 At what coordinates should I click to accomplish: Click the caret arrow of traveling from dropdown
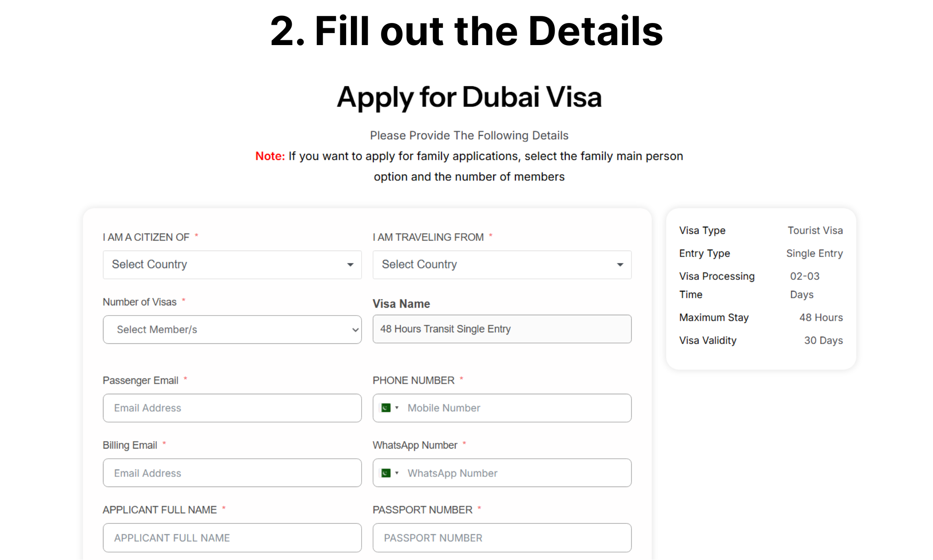pos(620,265)
